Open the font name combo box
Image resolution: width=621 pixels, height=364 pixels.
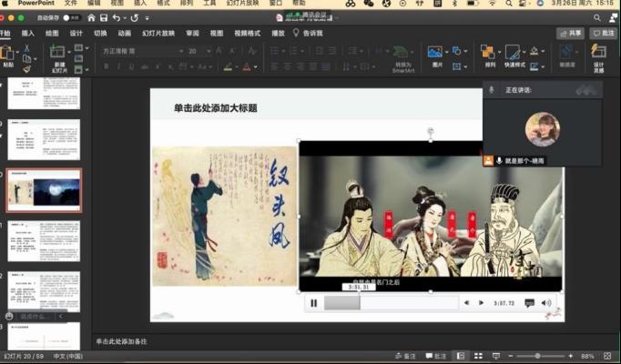click(x=143, y=52)
